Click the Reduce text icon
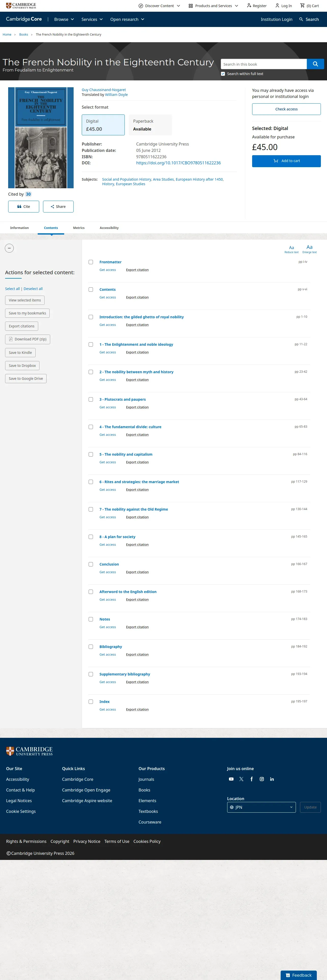 [x=292, y=249]
